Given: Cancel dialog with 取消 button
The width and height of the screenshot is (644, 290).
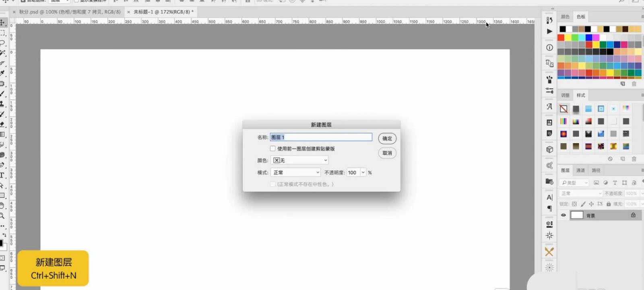Looking at the screenshot, I should click(x=387, y=153).
